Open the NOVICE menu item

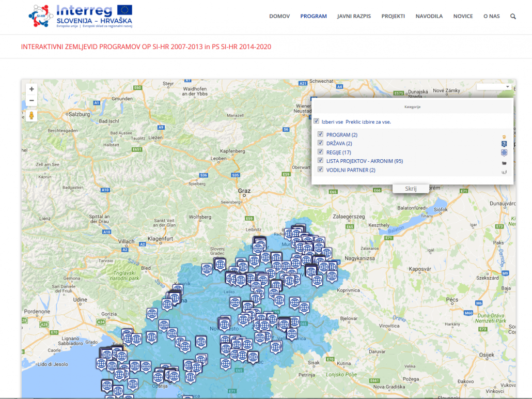[x=463, y=16]
